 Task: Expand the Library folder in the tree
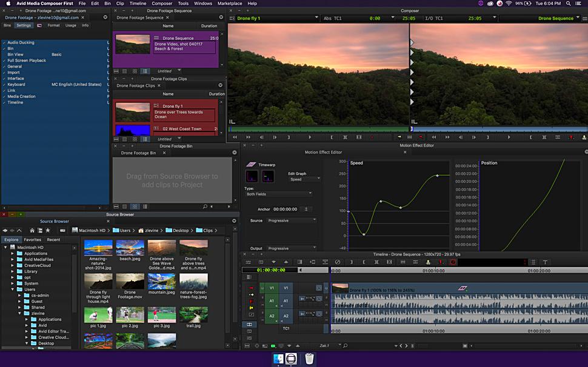click(12, 271)
